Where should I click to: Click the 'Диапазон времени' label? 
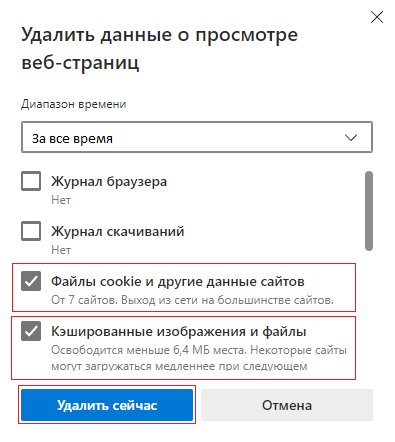click(x=74, y=104)
